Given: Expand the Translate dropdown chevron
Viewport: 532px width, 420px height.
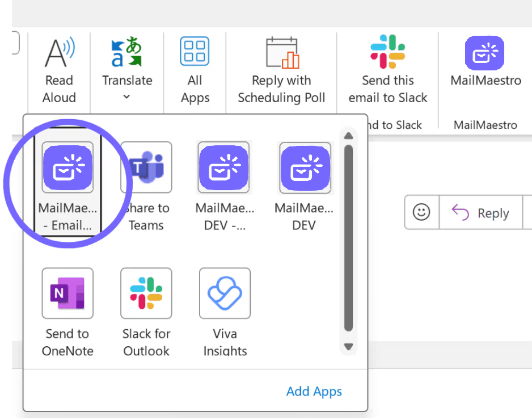Looking at the screenshot, I should point(126,96).
